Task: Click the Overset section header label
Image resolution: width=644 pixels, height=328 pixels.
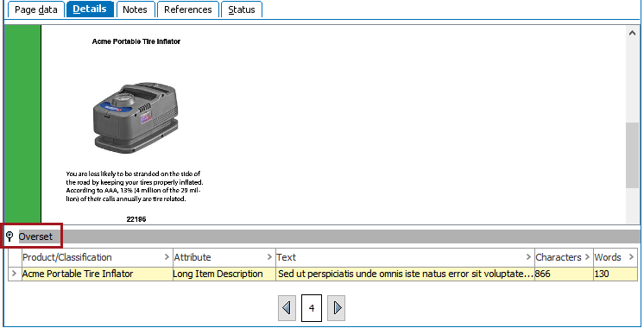Action: tap(35, 237)
